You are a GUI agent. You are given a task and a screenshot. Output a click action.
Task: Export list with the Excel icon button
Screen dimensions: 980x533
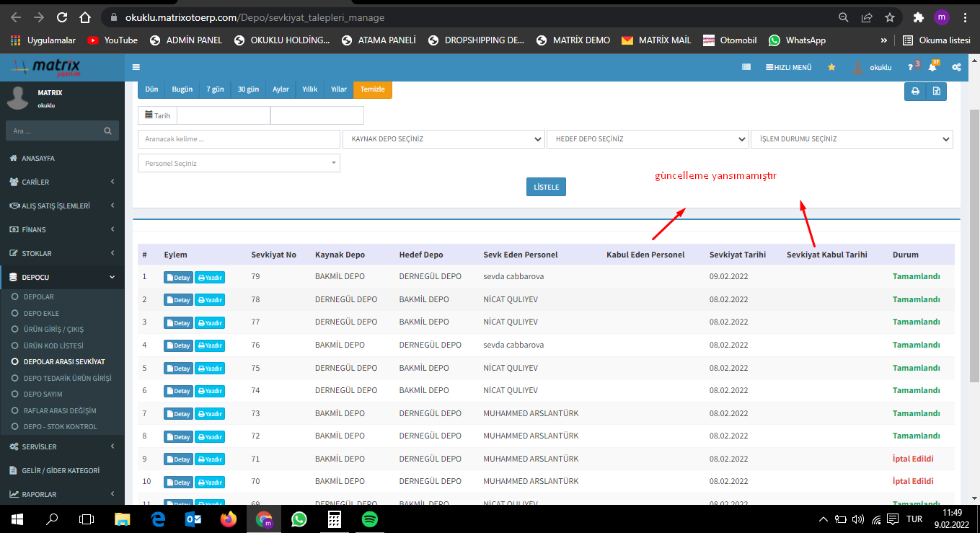click(x=936, y=91)
